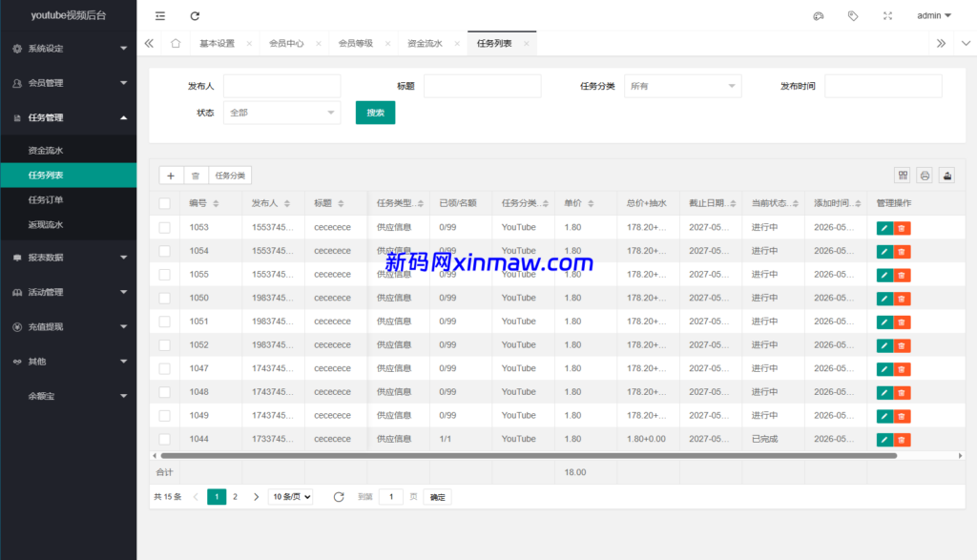
Task: Reload the table with pagination refresh icon
Action: (x=339, y=497)
